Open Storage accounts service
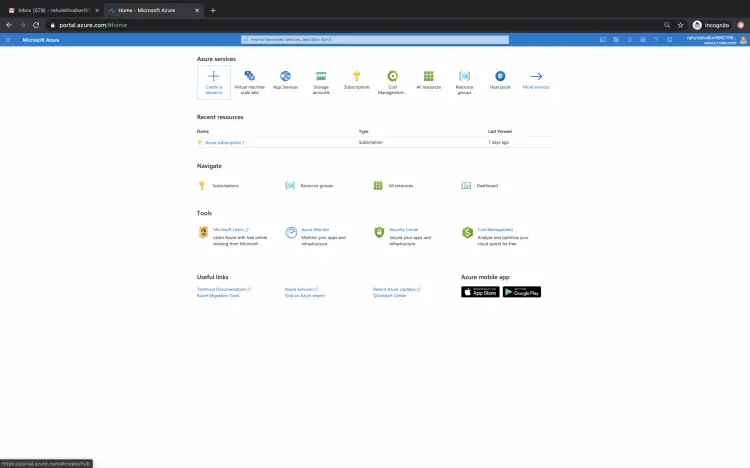This screenshot has width=750, height=468. [x=321, y=82]
